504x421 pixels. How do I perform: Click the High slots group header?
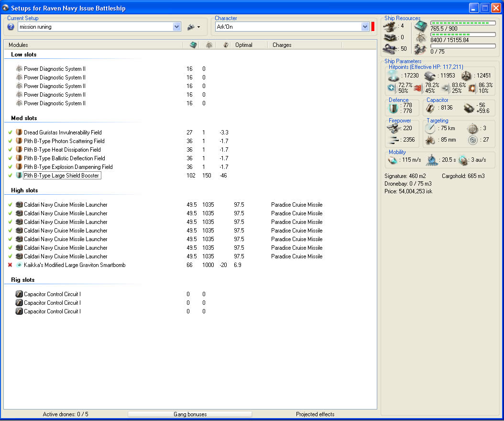click(x=24, y=190)
